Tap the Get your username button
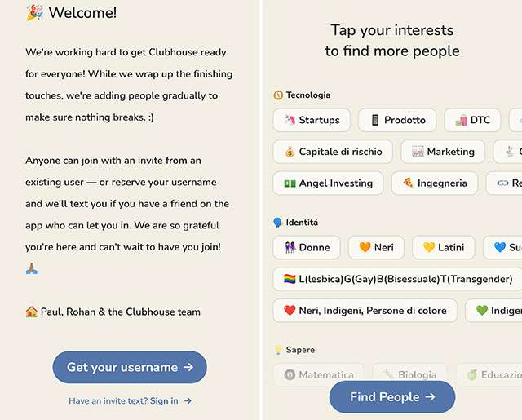Screen dimensions: 522x420 click(130, 367)
